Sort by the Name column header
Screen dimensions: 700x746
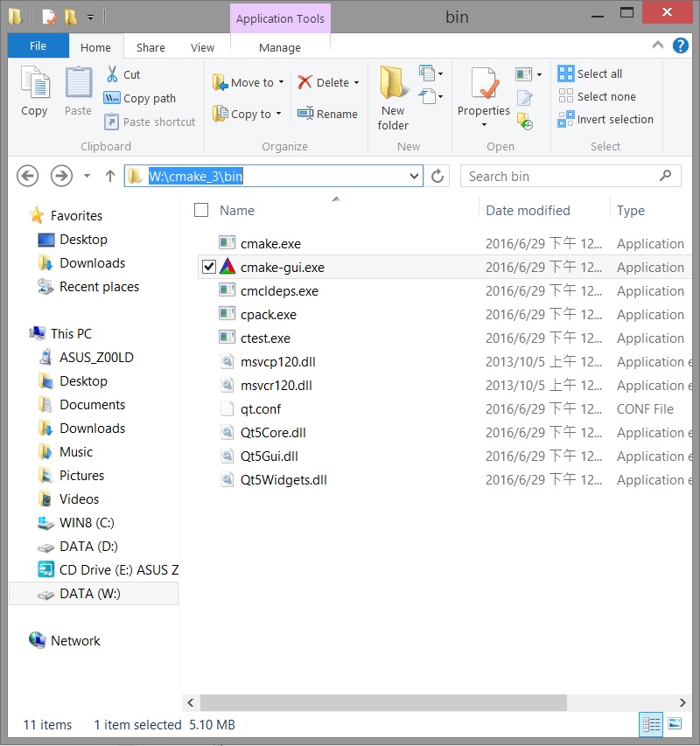click(237, 210)
